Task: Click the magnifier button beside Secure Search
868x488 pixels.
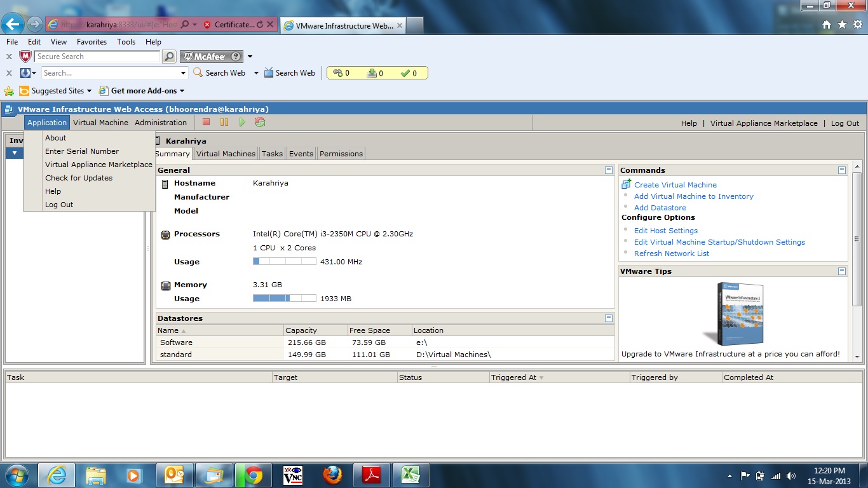Action: pyautogui.click(x=169, y=57)
